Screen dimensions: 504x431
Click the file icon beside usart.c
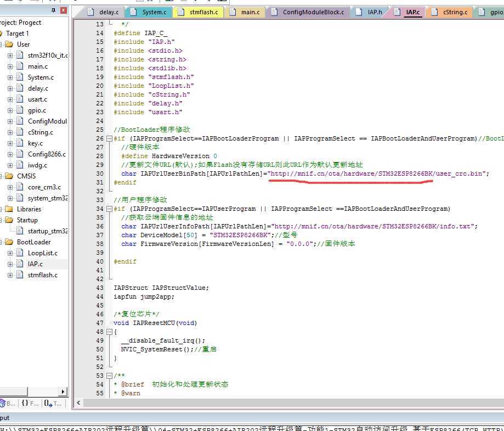(20, 99)
